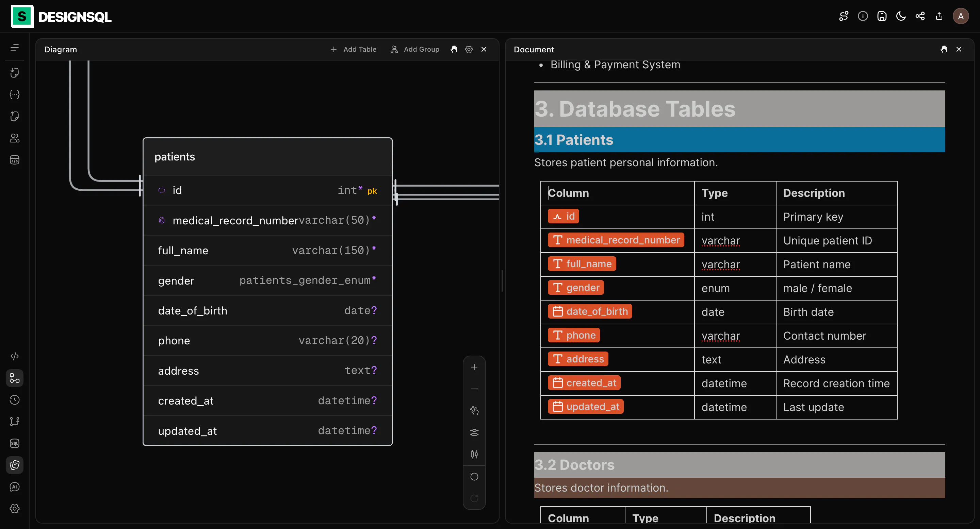Click the DESIGNSQL logo

point(61,17)
